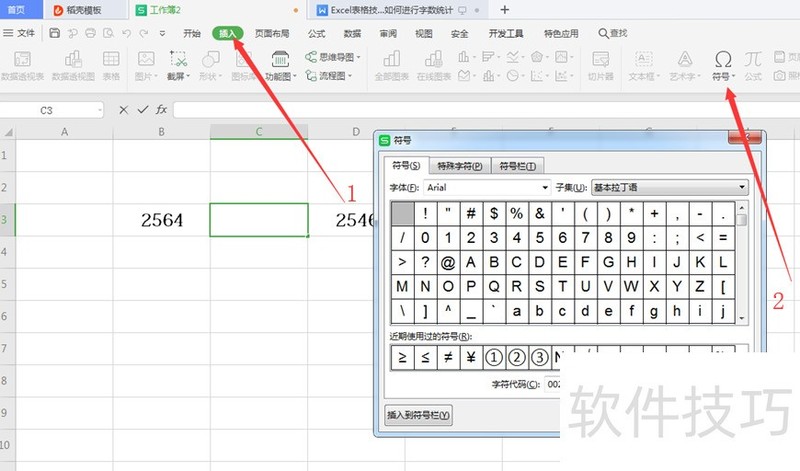Click the Search (查找) button
800x471 pixels.
(x=613, y=33)
